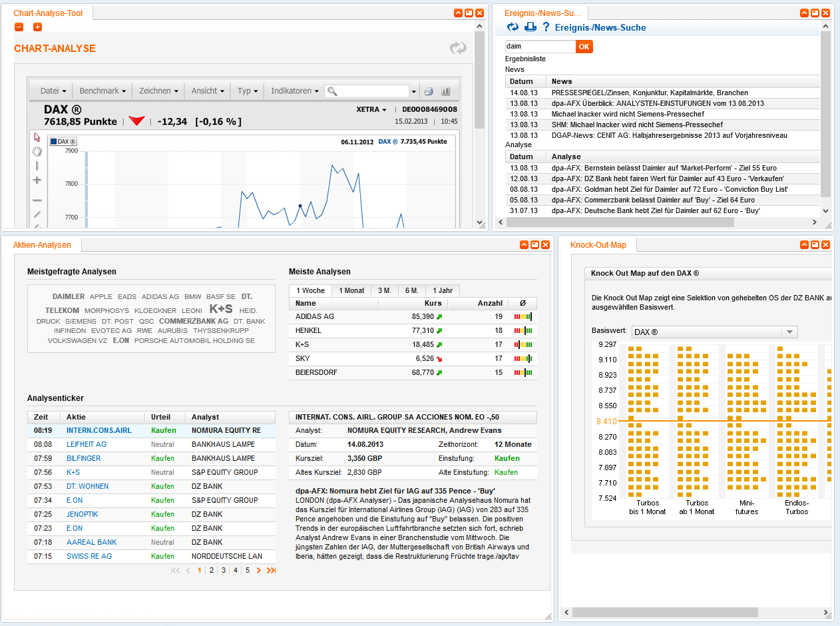This screenshot has width=840, height=626.
Task: Click the chart info icon next to printer
Action: pos(446,91)
